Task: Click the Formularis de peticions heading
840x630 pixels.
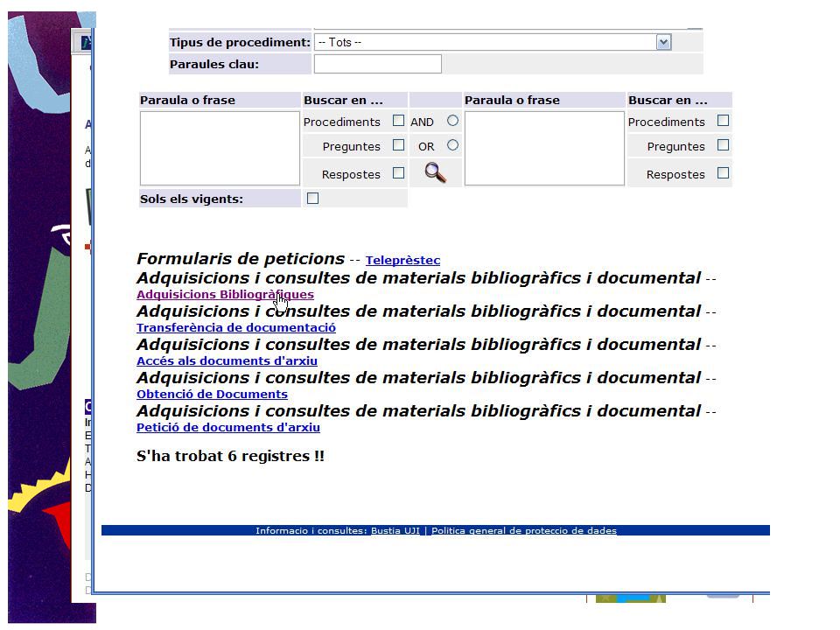Action: point(241,259)
